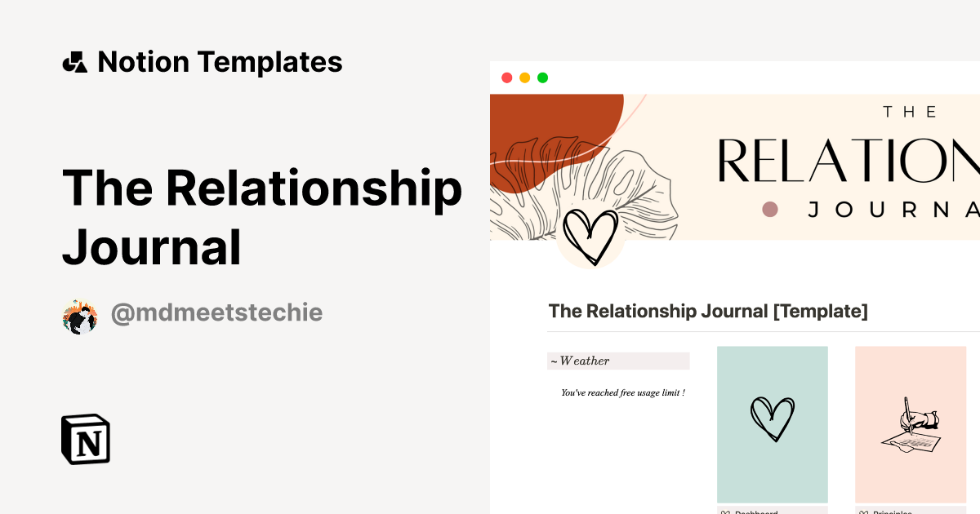
Task: Toggle the green traffic light button
Action: (x=541, y=77)
